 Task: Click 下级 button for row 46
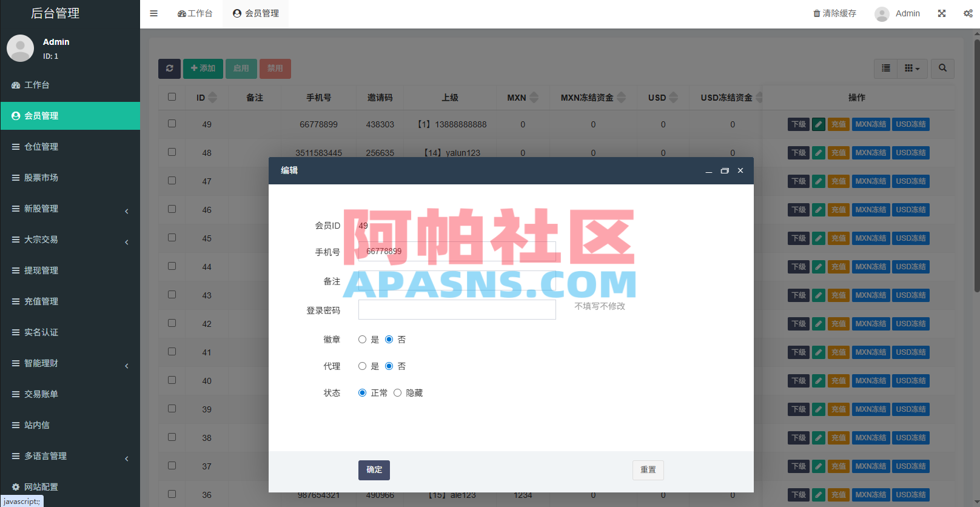799,210
